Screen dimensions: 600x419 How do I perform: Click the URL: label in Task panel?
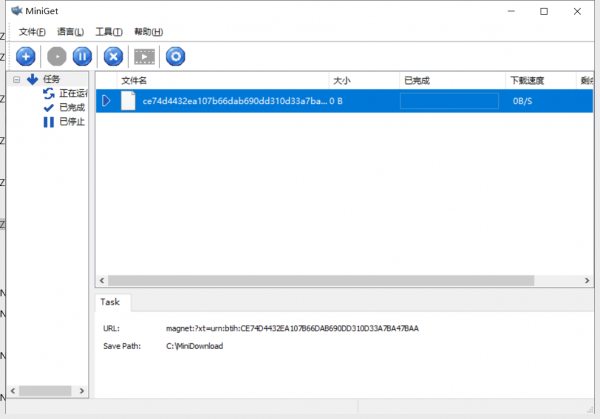tap(111, 328)
